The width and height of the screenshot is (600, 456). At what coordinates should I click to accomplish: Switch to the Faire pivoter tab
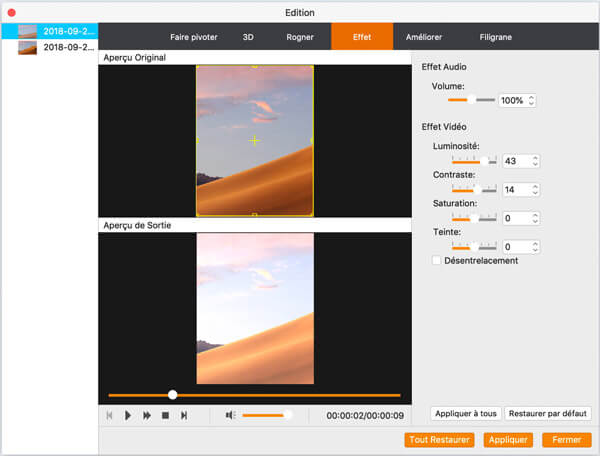pos(193,37)
